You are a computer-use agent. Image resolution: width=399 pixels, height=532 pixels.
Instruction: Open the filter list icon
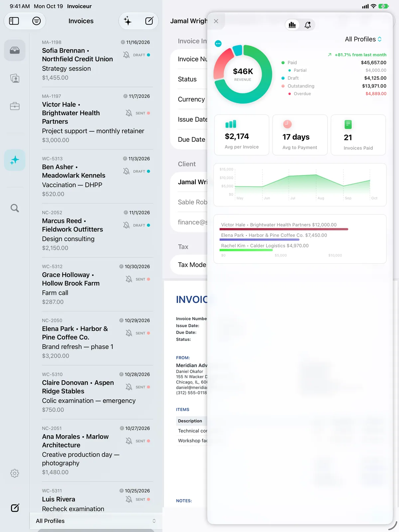click(x=37, y=21)
